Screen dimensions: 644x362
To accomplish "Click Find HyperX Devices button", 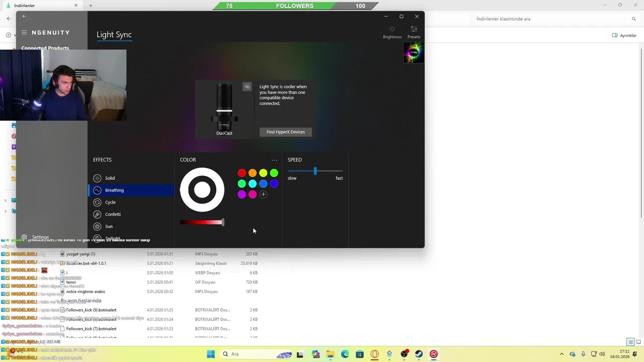I will (x=285, y=132).
